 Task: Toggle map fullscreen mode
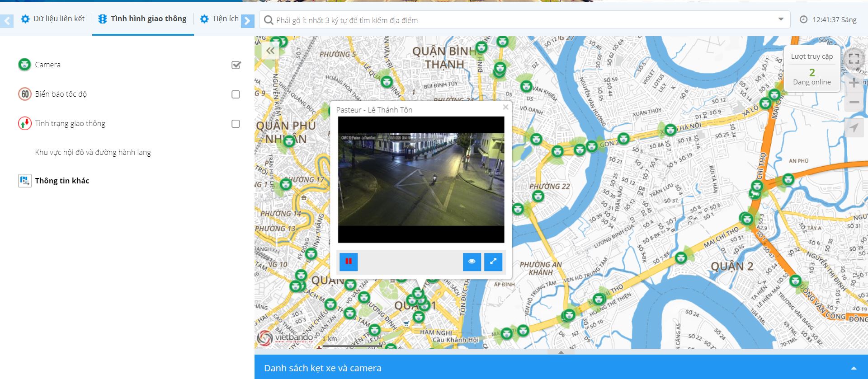(x=854, y=59)
